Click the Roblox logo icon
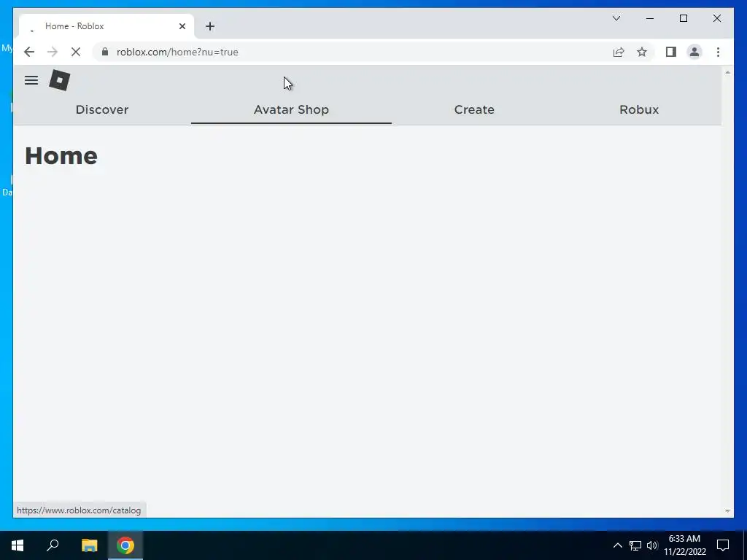Image resolution: width=747 pixels, height=560 pixels. click(60, 80)
